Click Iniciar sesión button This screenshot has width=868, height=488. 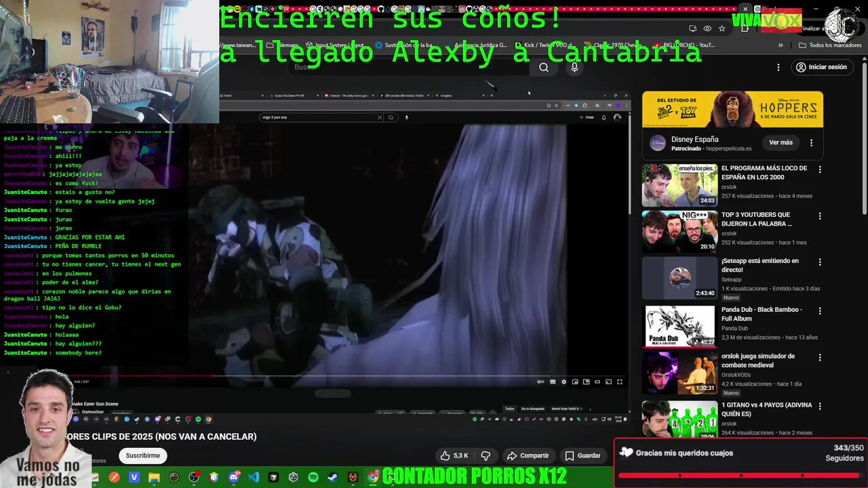(821, 67)
